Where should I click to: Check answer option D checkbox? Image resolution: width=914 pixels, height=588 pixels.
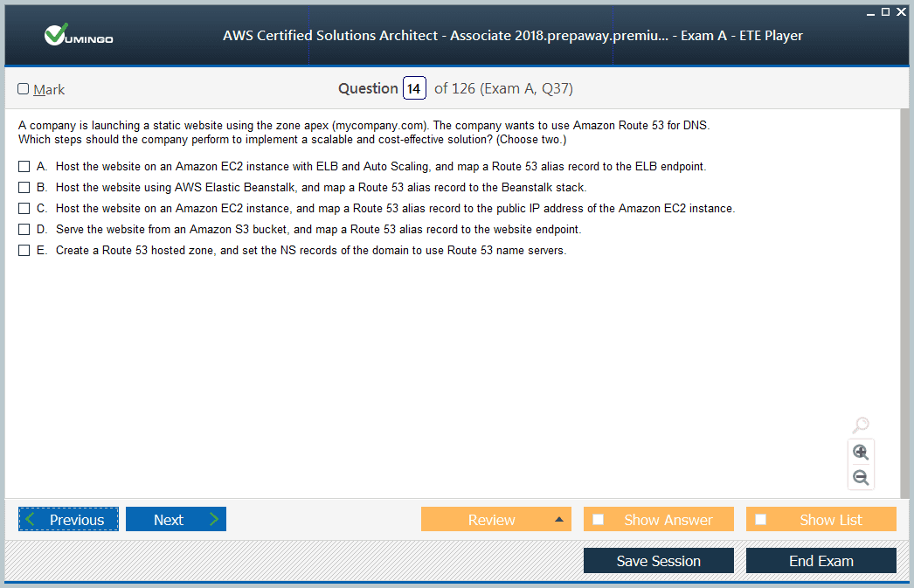point(24,230)
